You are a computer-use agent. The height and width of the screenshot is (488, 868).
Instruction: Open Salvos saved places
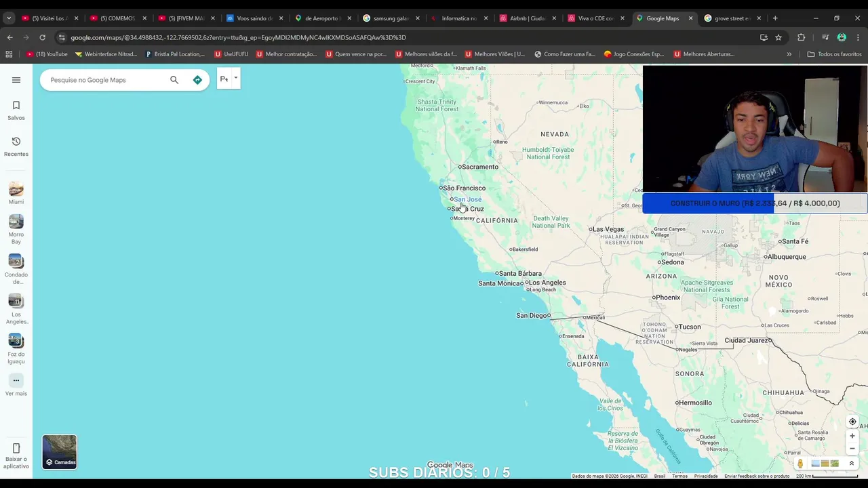[16, 110]
